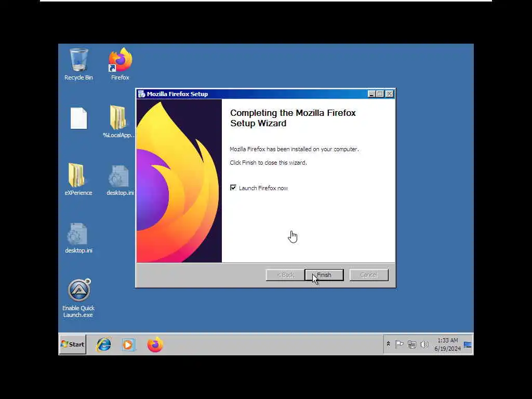532x399 pixels.
Task: Select the blank unnamed file icon on desktop
Action: pyautogui.click(x=79, y=118)
